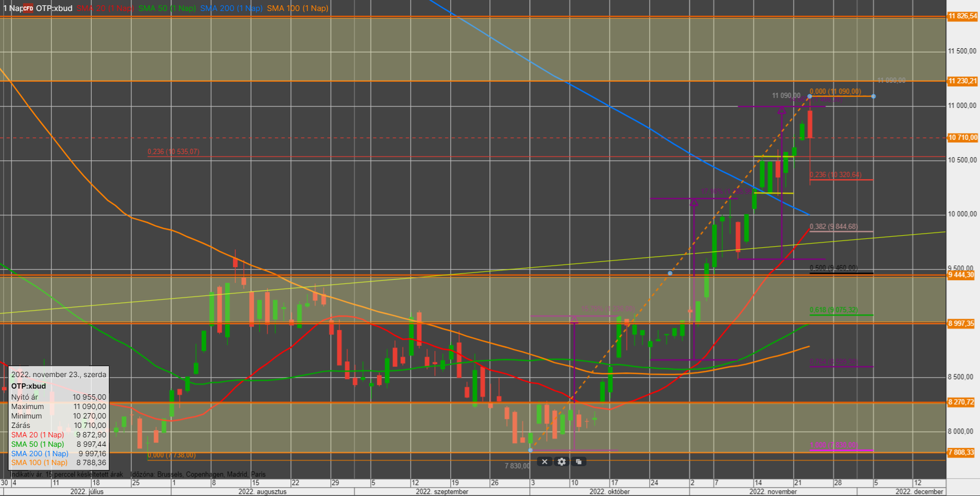Open drawing settings gear icon
980x496 pixels.
[x=561, y=461]
